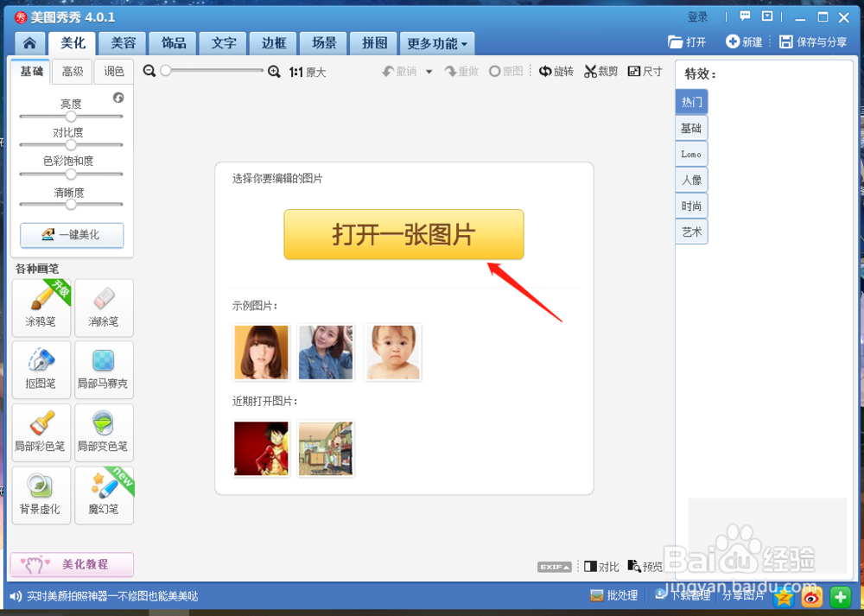Image resolution: width=864 pixels, height=616 pixels.
Task: Click the 撤销 undo button
Action: tap(400, 72)
